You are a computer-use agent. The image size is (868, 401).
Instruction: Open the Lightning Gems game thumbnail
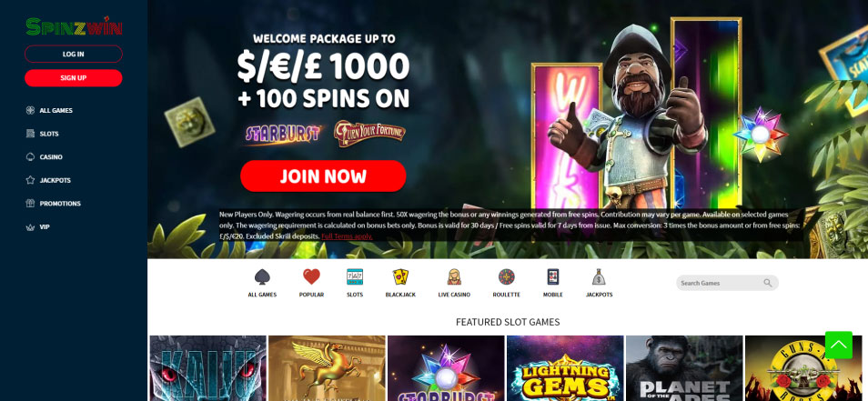565,368
